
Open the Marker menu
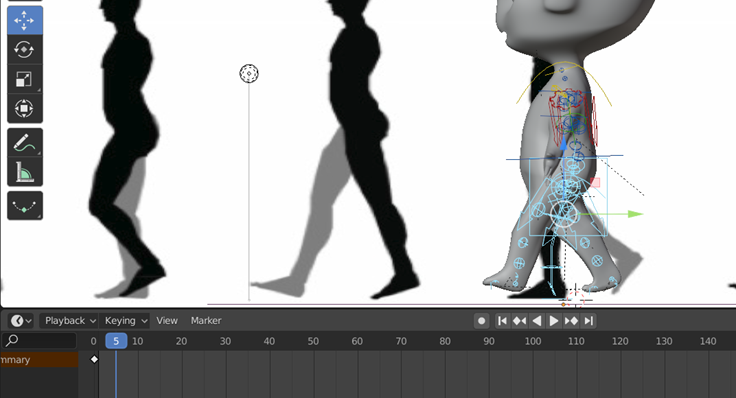206,321
